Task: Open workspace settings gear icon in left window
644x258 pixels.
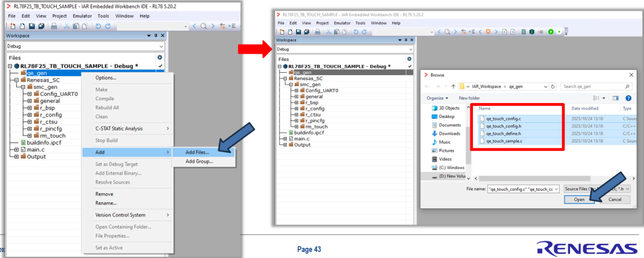Action: 159,58
